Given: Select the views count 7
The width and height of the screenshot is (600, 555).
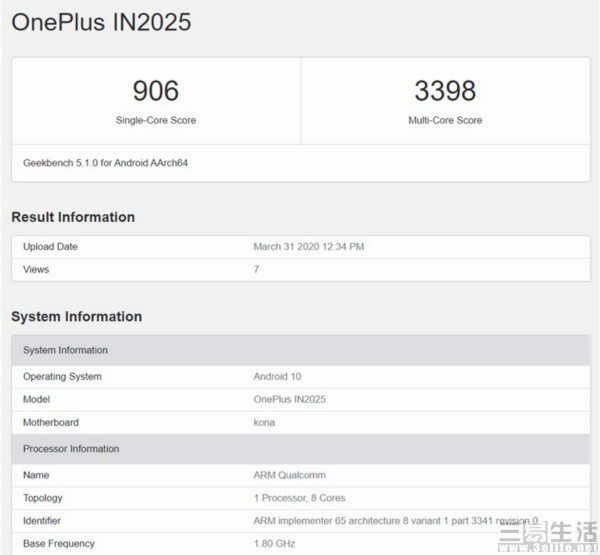Looking at the screenshot, I should [256, 269].
